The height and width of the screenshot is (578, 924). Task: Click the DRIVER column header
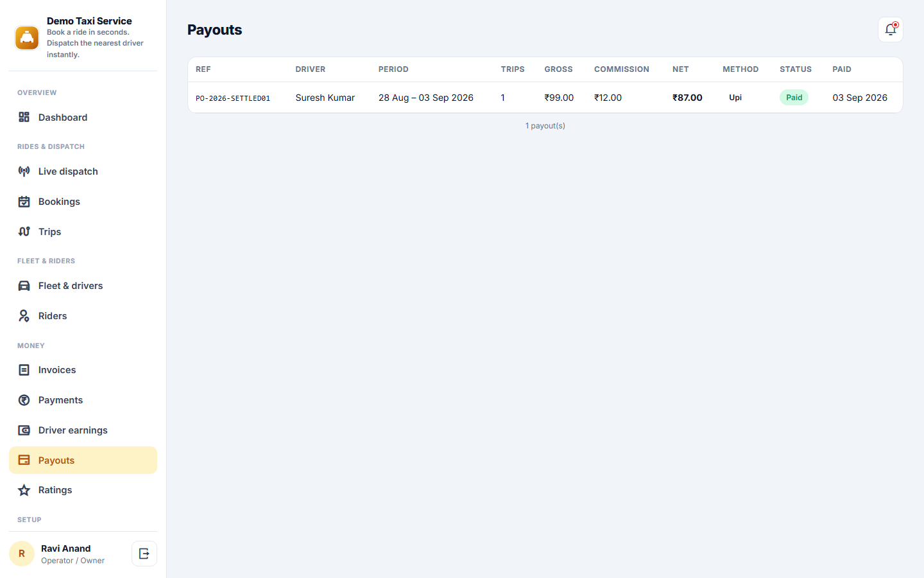[x=311, y=69]
